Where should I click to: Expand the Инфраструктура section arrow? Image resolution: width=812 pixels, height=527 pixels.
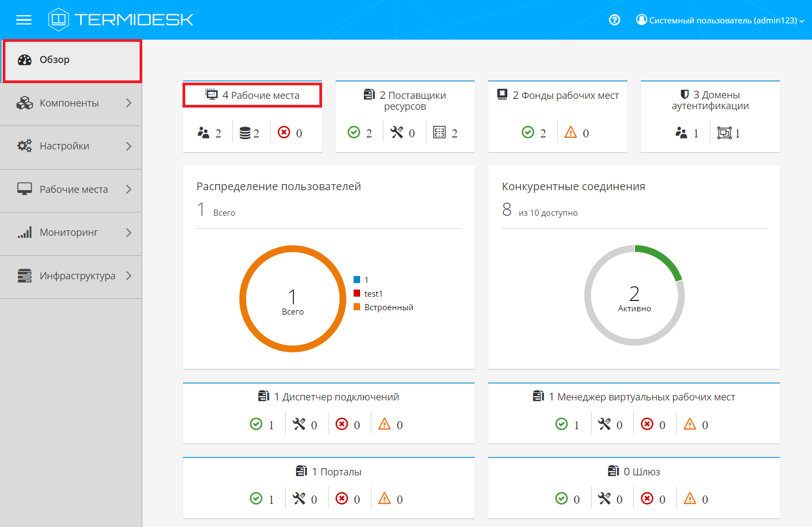(129, 276)
